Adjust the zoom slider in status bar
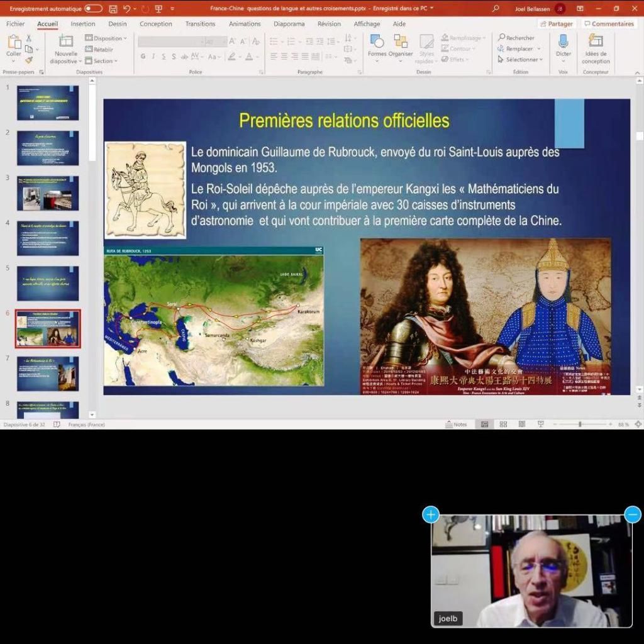644x644 pixels. click(580, 425)
